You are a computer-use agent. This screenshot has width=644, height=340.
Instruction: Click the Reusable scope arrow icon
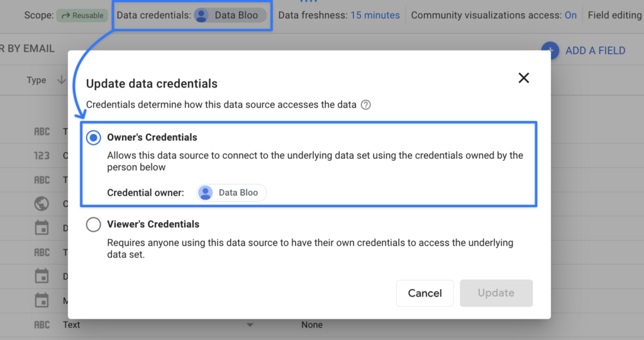point(65,15)
